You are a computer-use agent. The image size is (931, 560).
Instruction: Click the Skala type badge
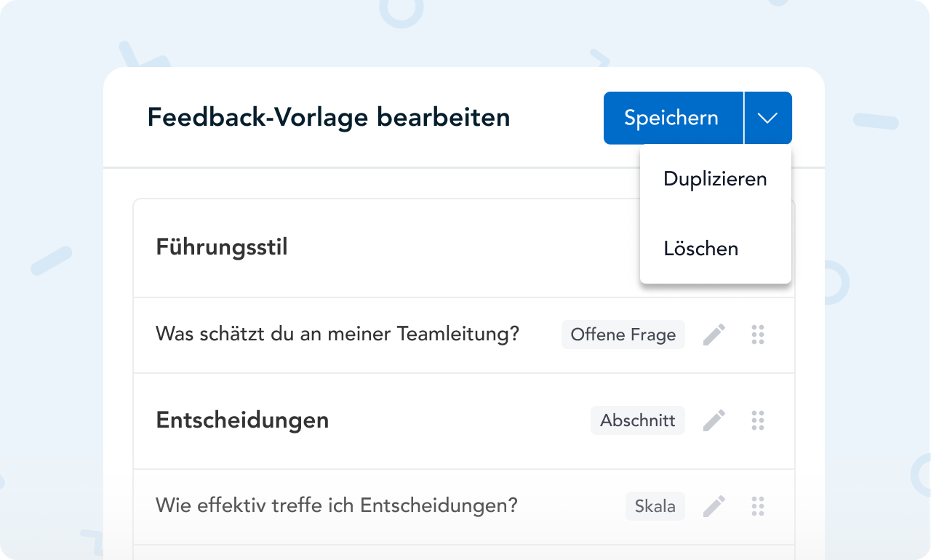[x=655, y=506]
